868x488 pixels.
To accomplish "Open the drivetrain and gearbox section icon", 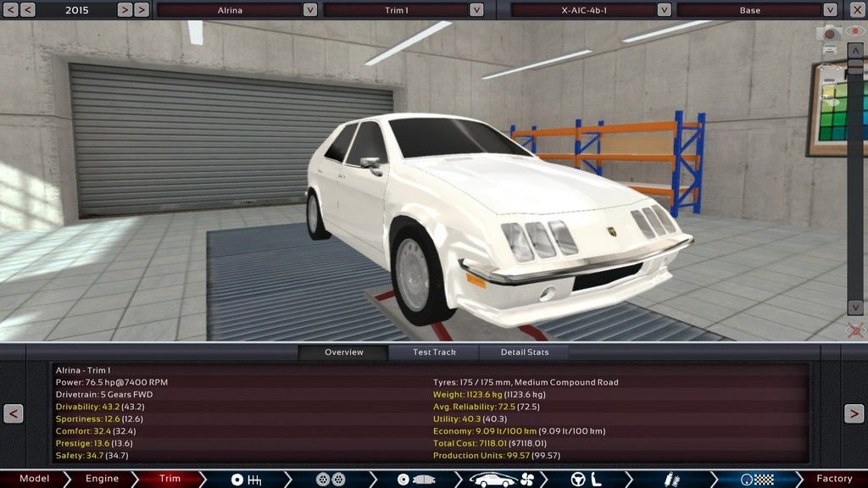I will 247,480.
